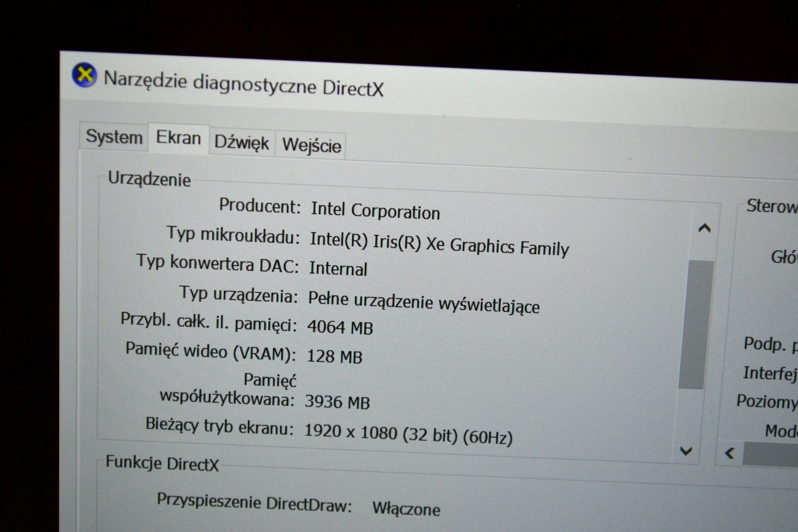Click the scroll-down chevron in Urządzenie panel
Viewport: 798px width, 532px height.
[x=686, y=451]
